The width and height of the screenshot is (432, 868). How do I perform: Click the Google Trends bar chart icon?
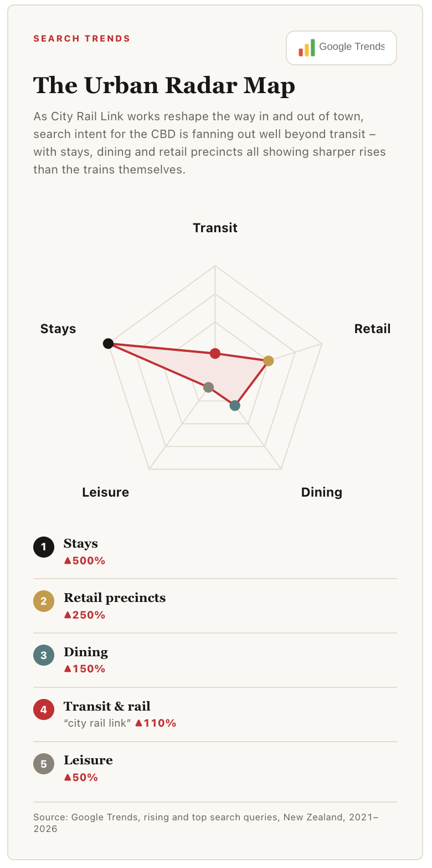(x=307, y=48)
